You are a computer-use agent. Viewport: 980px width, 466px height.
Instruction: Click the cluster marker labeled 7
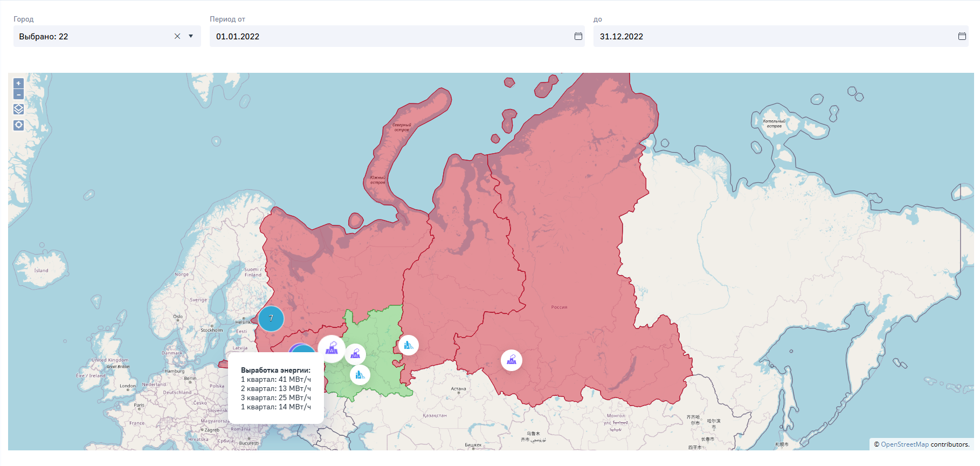coord(271,318)
